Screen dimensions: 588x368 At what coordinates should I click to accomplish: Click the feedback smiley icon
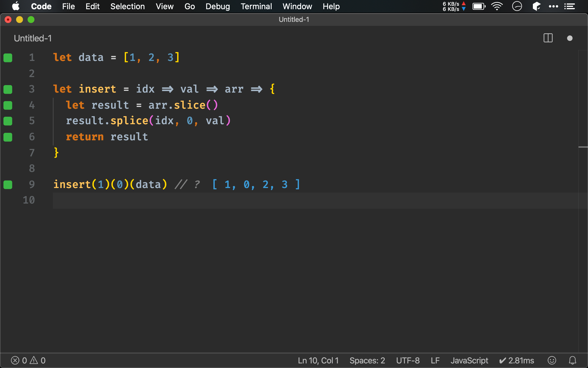pos(552,360)
